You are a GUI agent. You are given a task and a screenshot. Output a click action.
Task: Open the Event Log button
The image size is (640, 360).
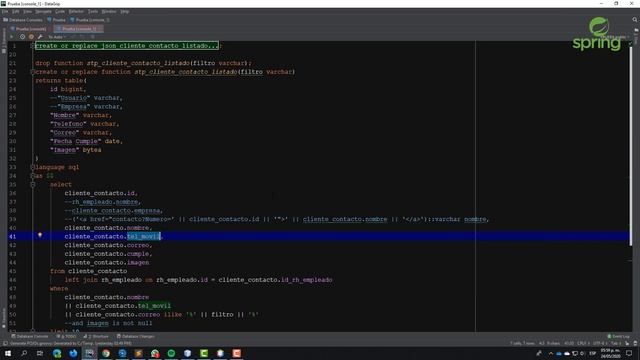[x=618, y=336]
